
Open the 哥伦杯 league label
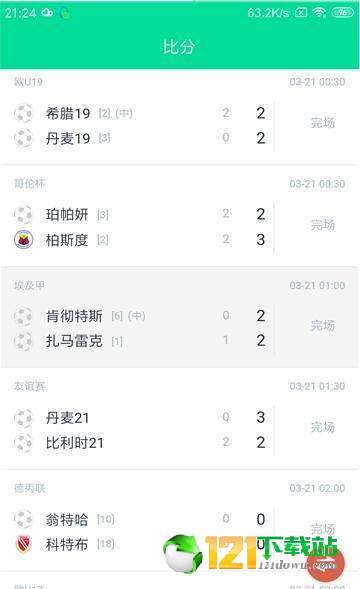29,183
